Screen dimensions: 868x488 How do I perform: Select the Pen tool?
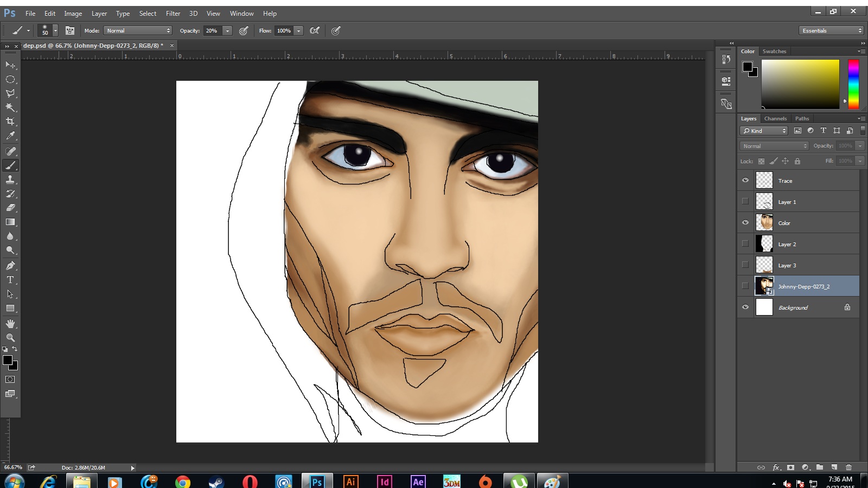pos(10,266)
